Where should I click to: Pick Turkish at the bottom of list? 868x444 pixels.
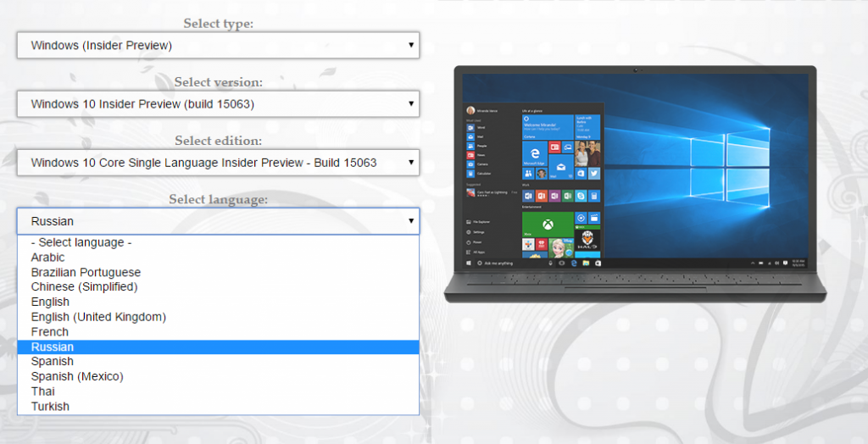click(50, 406)
